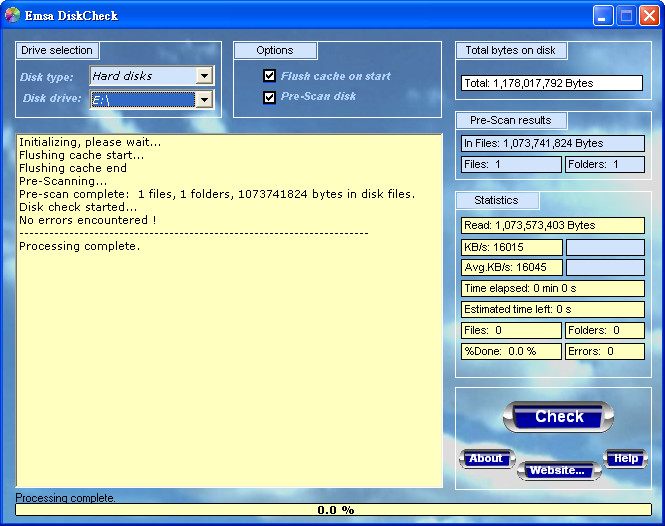Click the Total bytes on disk label
Viewport: 665px width, 526px height.
click(511, 50)
